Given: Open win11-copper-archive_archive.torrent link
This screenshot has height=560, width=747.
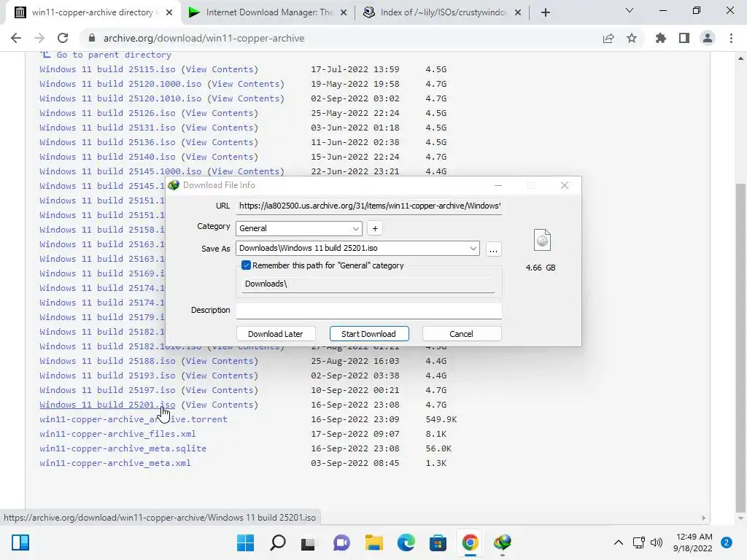Looking at the screenshot, I should pyautogui.click(x=133, y=419).
